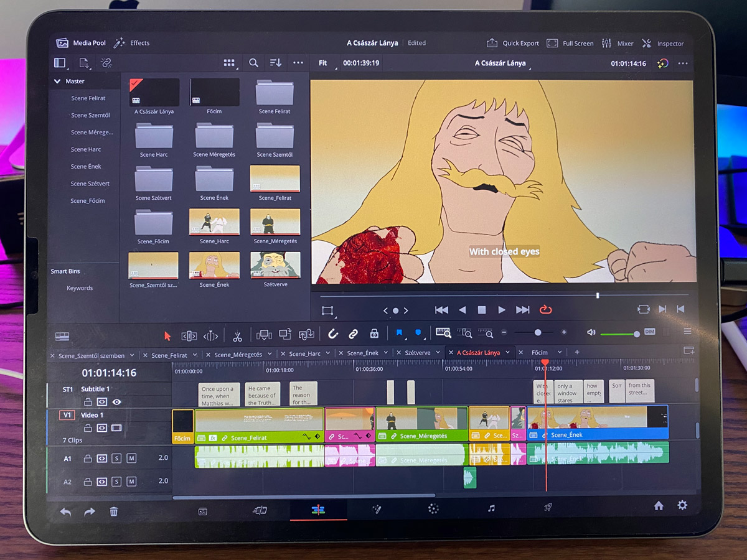Viewport: 747px width, 560px height.
Task: Open Főcím tab dropdown chevron
Action: (x=559, y=352)
